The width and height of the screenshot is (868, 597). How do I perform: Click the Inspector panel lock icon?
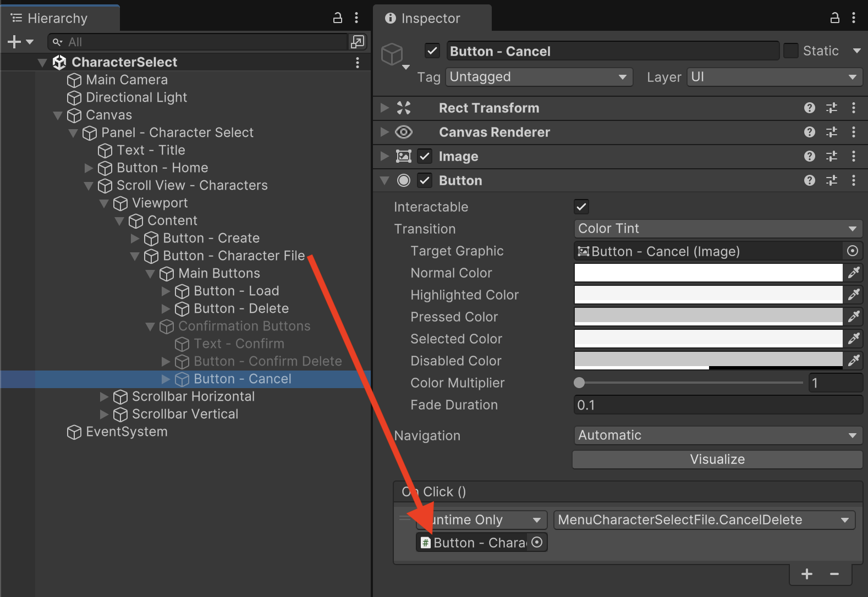(834, 18)
